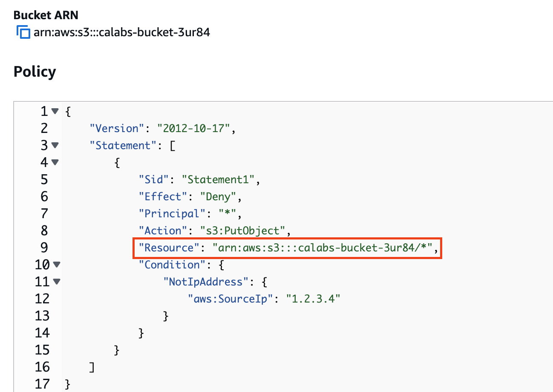553x392 pixels.
Task: Click the "1.2.3.4" IP address value
Action: (x=313, y=299)
